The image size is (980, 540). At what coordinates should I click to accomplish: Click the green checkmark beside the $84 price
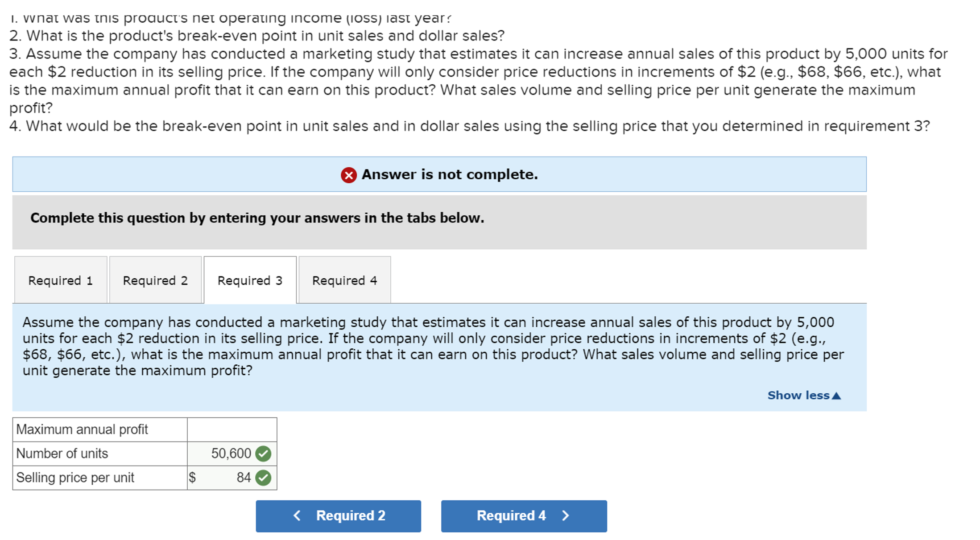pyautogui.click(x=263, y=477)
